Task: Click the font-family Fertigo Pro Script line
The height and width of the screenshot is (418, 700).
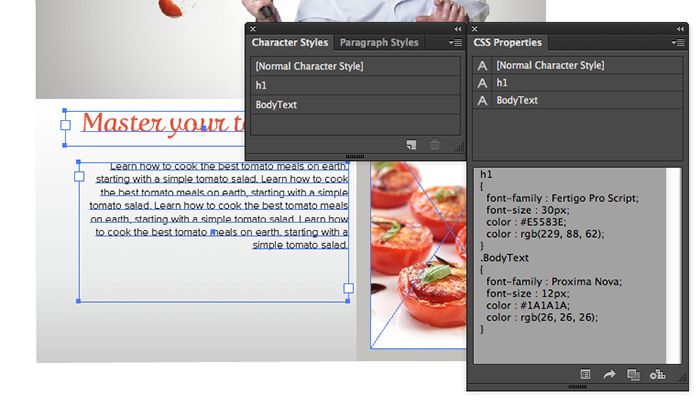Action: tap(562, 198)
